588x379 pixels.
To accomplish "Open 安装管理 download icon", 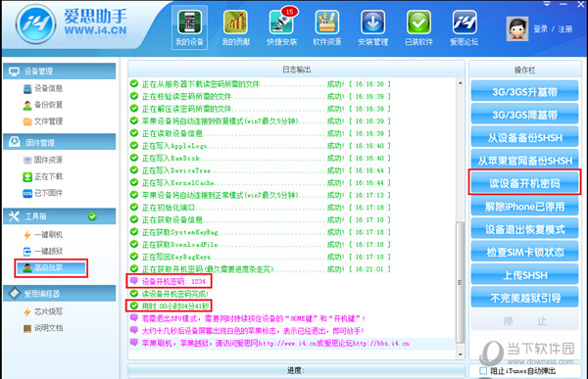I will [x=372, y=27].
